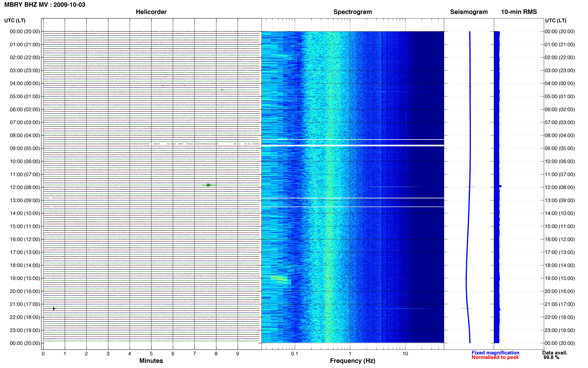Viewport: 588px width, 368px height.
Task: Select the Helicorder panel heading
Action: coord(151,12)
